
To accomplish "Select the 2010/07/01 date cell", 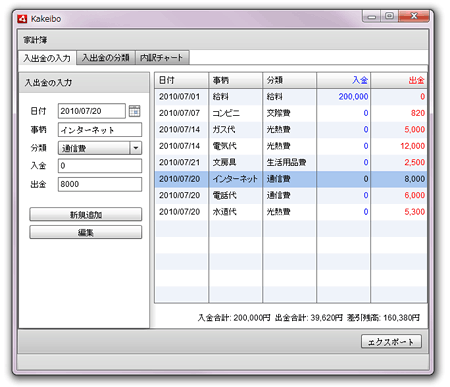I will pyautogui.click(x=179, y=97).
